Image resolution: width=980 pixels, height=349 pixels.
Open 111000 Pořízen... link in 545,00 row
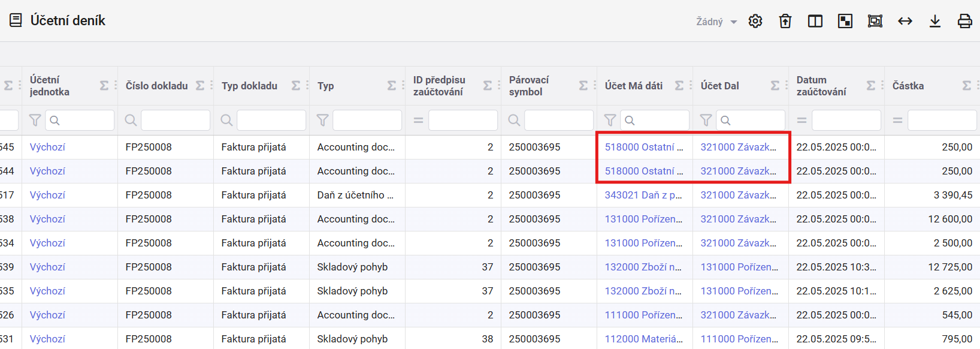[x=643, y=315]
